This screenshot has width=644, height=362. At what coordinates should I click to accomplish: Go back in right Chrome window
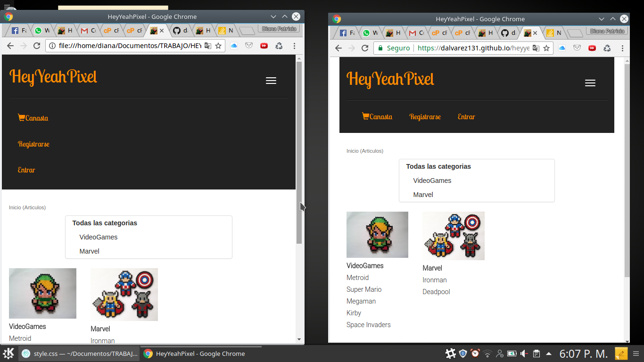[338, 48]
